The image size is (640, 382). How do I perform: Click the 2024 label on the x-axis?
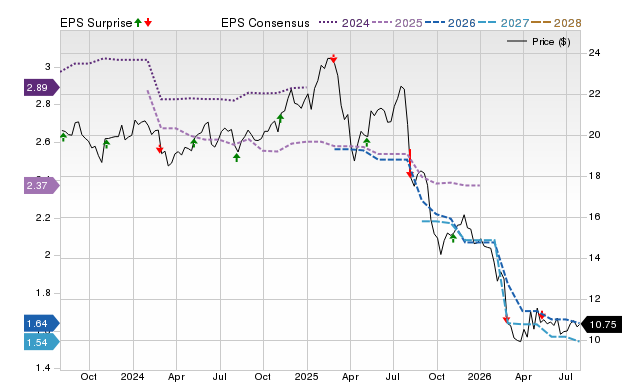click(132, 376)
